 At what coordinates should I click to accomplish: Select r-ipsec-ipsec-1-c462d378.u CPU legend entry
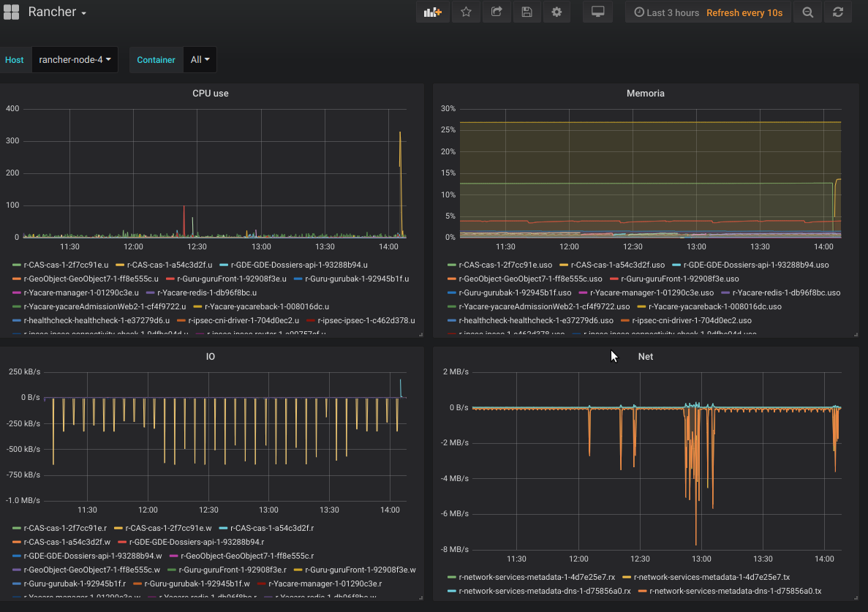(x=366, y=320)
